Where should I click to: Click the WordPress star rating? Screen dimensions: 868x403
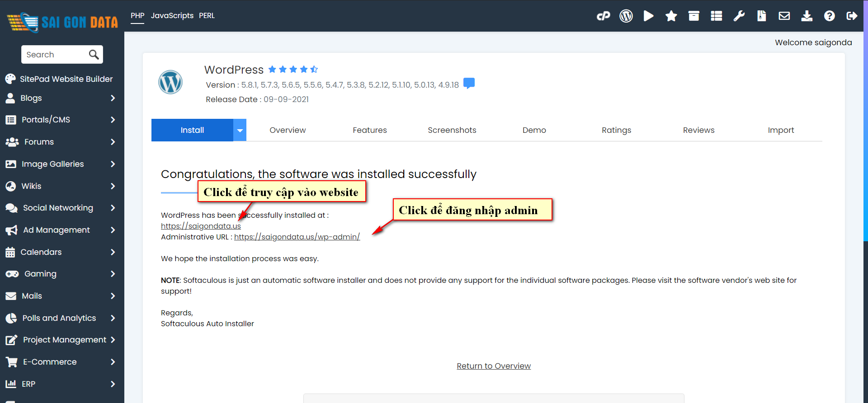[x=293, y=70]
